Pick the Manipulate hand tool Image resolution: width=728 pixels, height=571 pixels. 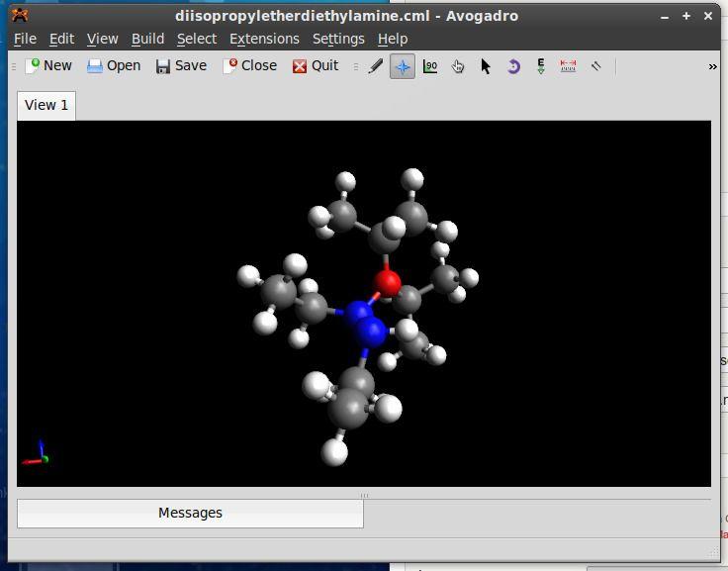(458, 66)
